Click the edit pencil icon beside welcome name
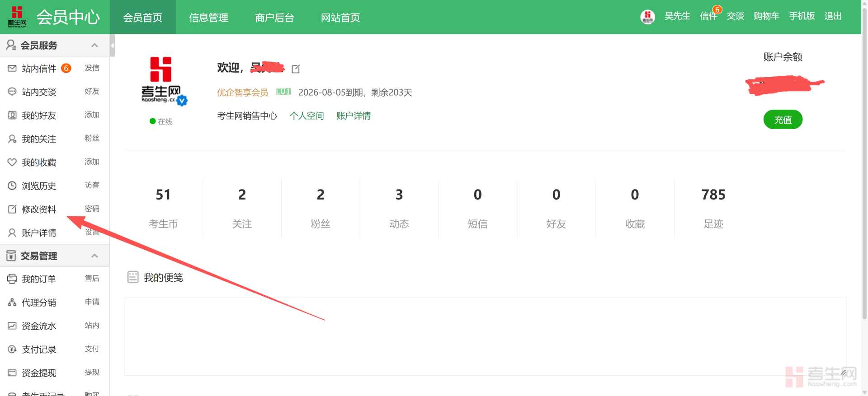 tap(296, 69)
